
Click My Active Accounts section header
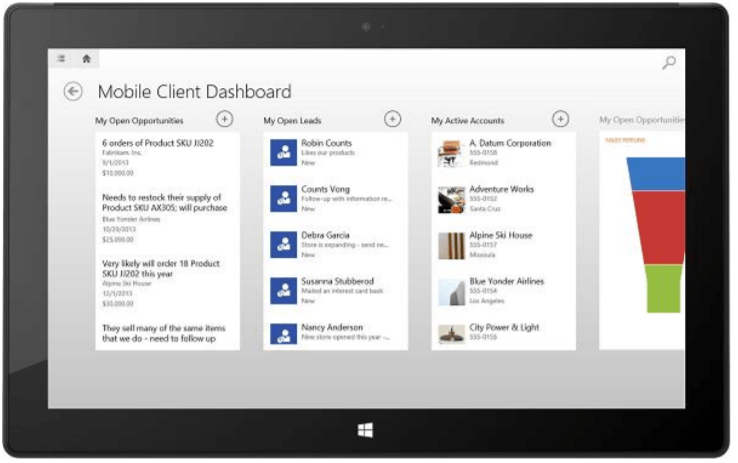pyautogui.click(x=467, y=120)
